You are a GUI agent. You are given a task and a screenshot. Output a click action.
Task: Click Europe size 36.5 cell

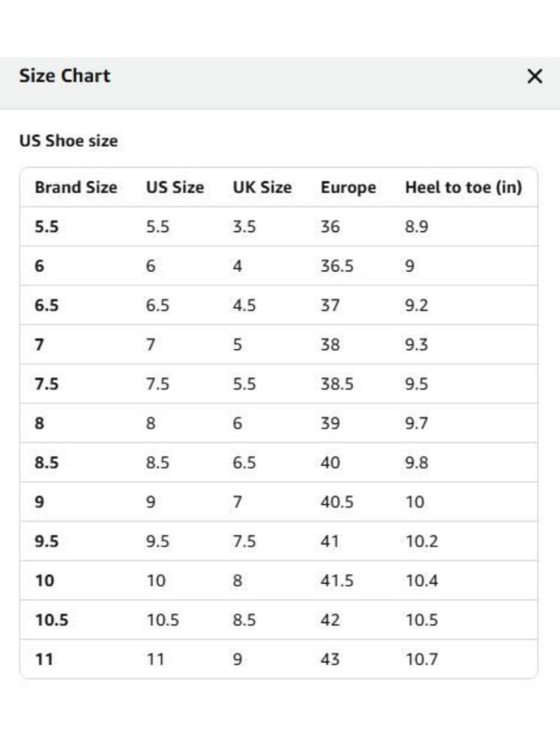coord(337,266)
